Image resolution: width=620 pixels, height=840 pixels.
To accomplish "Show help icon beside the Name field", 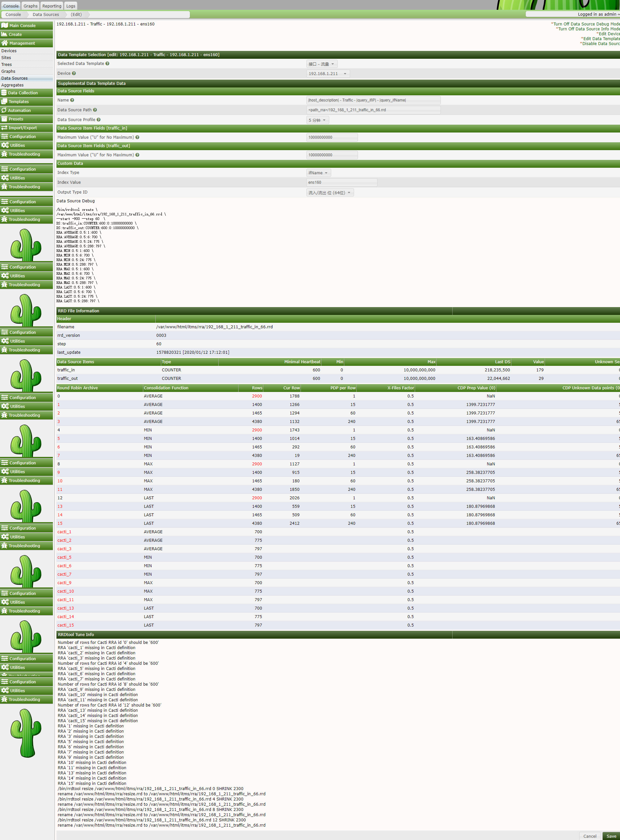I will (72, 100).
